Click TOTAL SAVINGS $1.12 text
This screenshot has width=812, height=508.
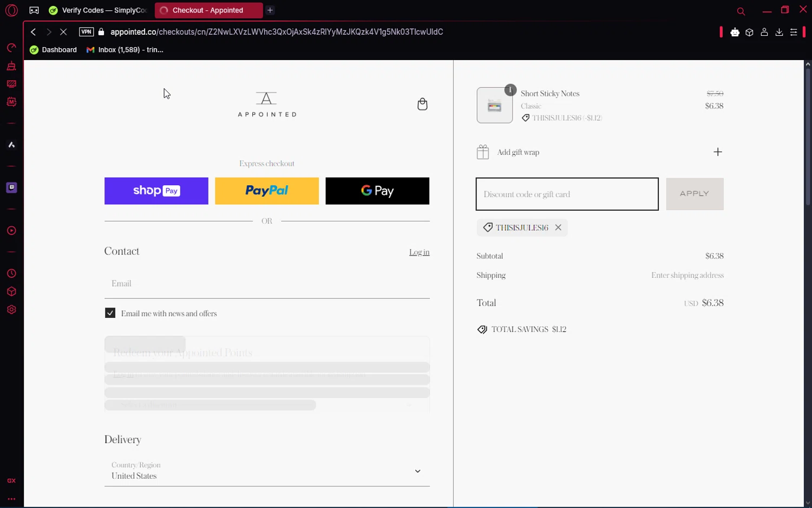click(x=529, y=329)
